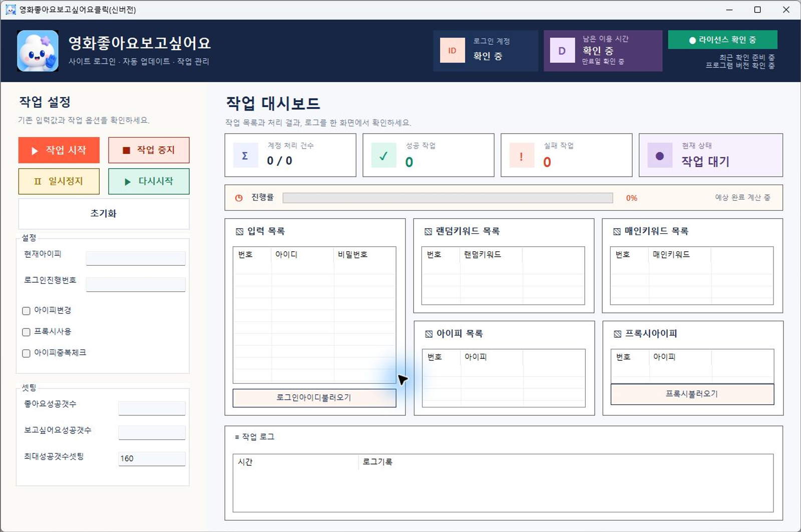Start the job with 작업 시작
The width and height of the screenshot is (801, 532).
click(x=59, y=150)
